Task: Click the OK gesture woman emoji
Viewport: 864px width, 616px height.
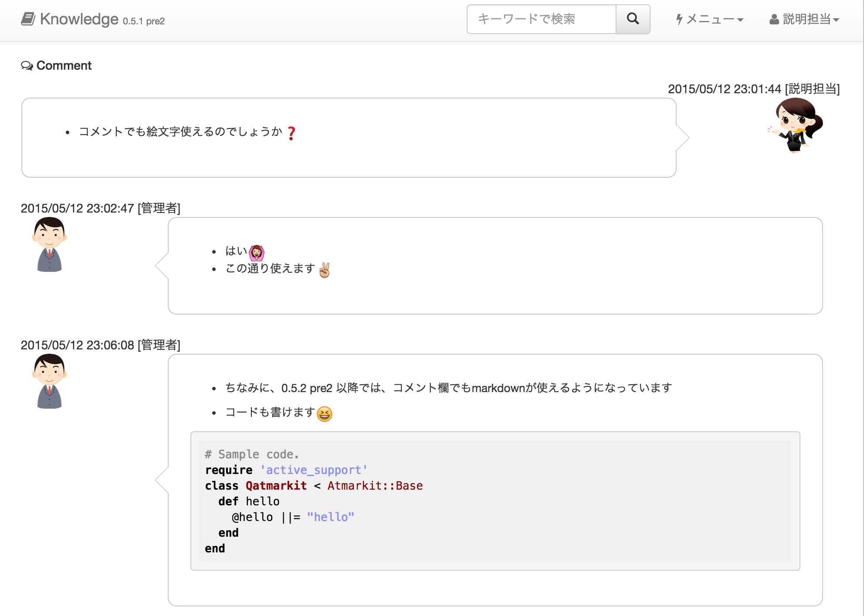Action: pyautogui.click(x=257, y=252)
